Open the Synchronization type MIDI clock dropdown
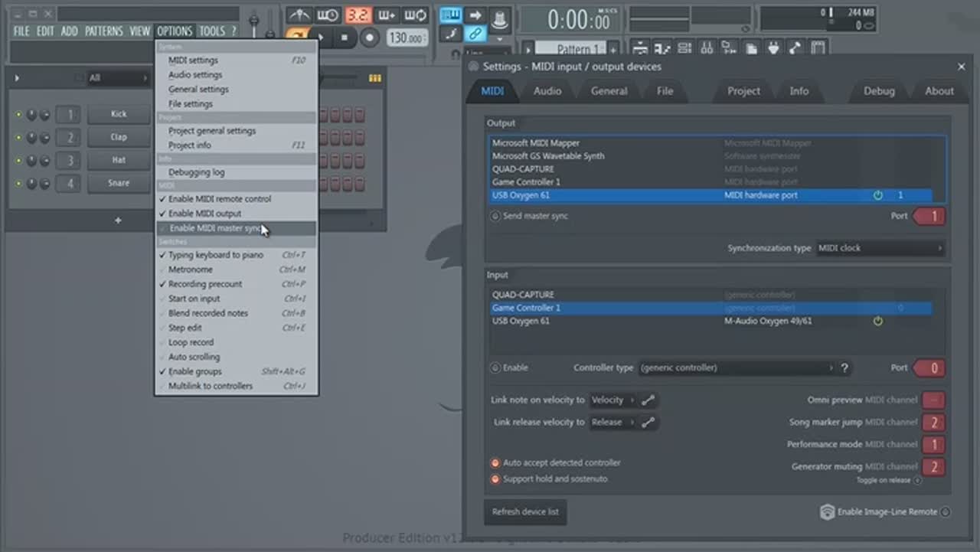The image size is (980, 552). (880, 248)
